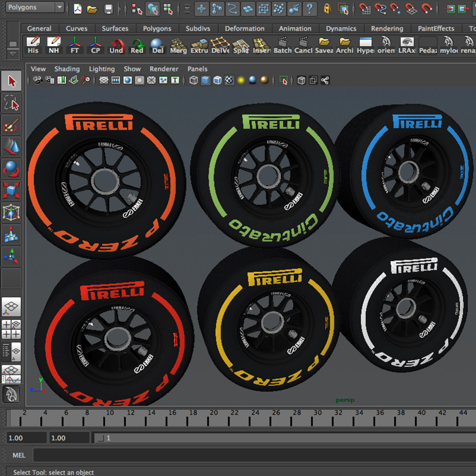Open the PaintEffects shelf tab
The image size is (476, 476).
click(436, 29)
